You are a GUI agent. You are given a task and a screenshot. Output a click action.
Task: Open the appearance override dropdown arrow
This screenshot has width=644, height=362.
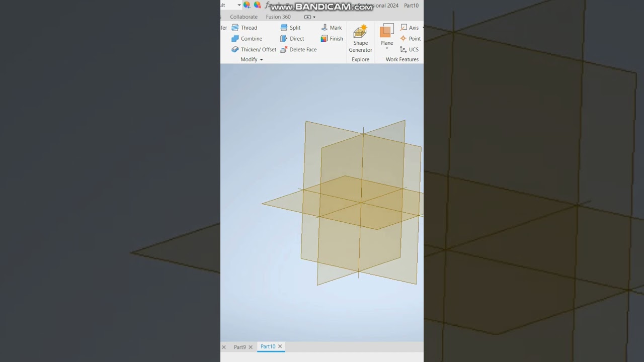239,5
